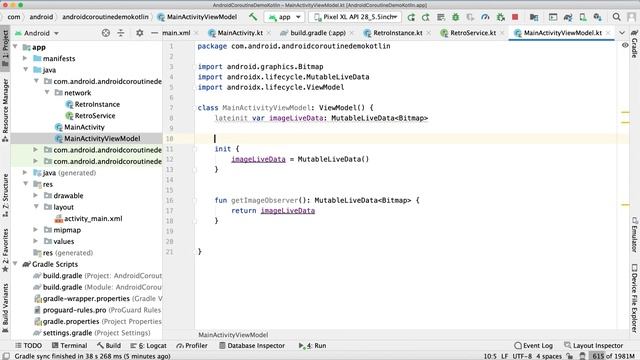Sync project with Gradle files icon
The height and width of the screenshot is (360, 640).
568,17
